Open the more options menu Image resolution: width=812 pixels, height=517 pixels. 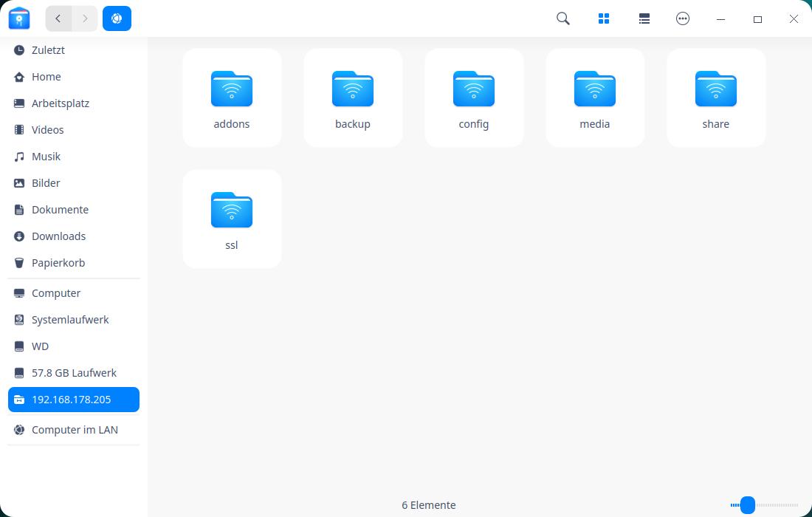[x=683, y=18]
